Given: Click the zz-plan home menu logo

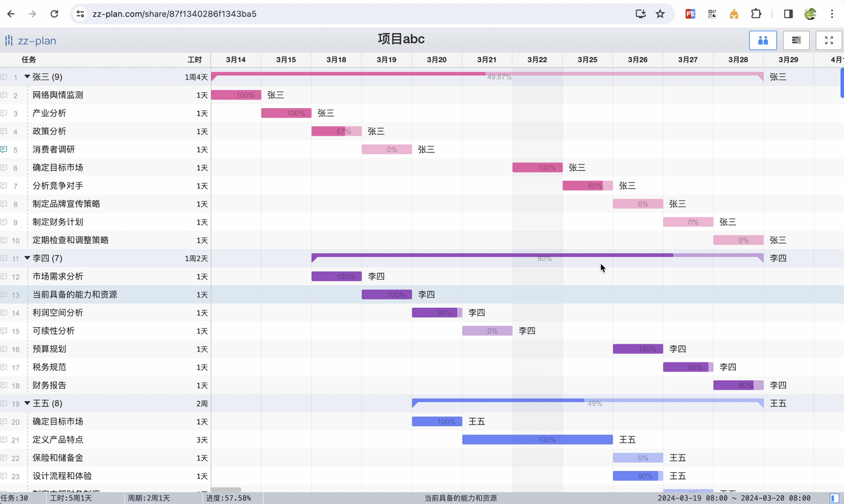Looking at the screenshot, I should [30, 40].
